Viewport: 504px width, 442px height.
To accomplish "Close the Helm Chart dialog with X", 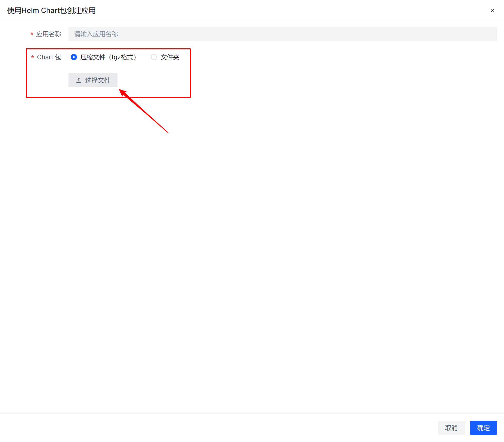I will pyautogui.click(x=492, y=11).
